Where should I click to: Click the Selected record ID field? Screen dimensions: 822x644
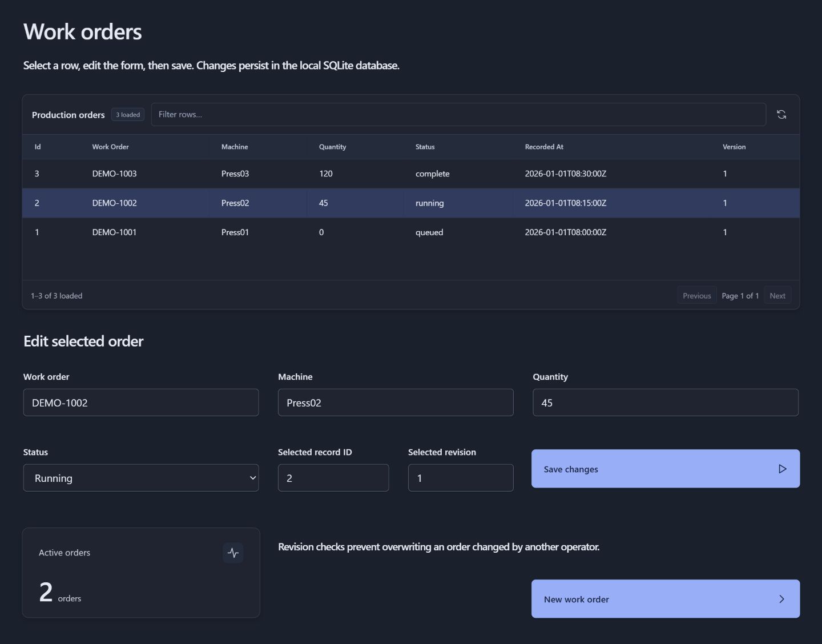point(333,478)
